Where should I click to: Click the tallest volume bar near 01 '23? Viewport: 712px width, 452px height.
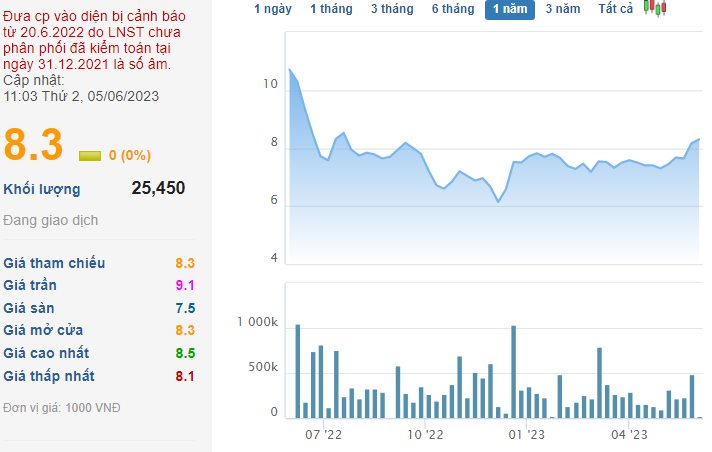[514, 372]
